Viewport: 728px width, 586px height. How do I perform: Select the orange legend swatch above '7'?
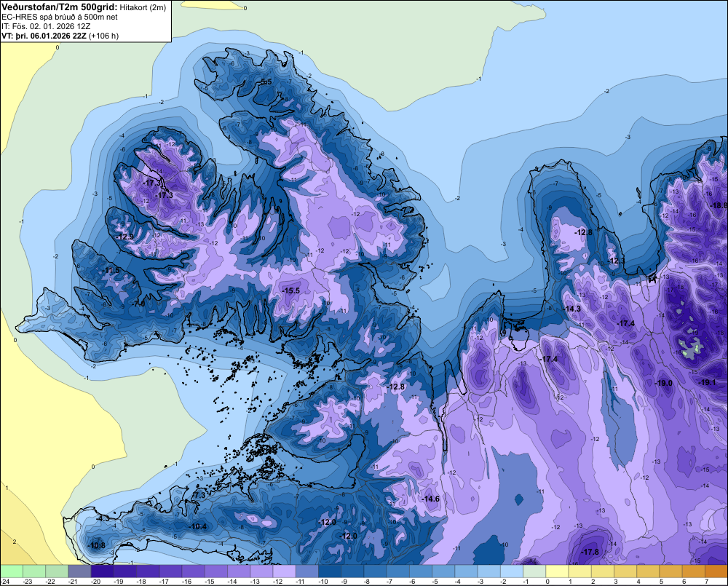[x=716, y=571]
